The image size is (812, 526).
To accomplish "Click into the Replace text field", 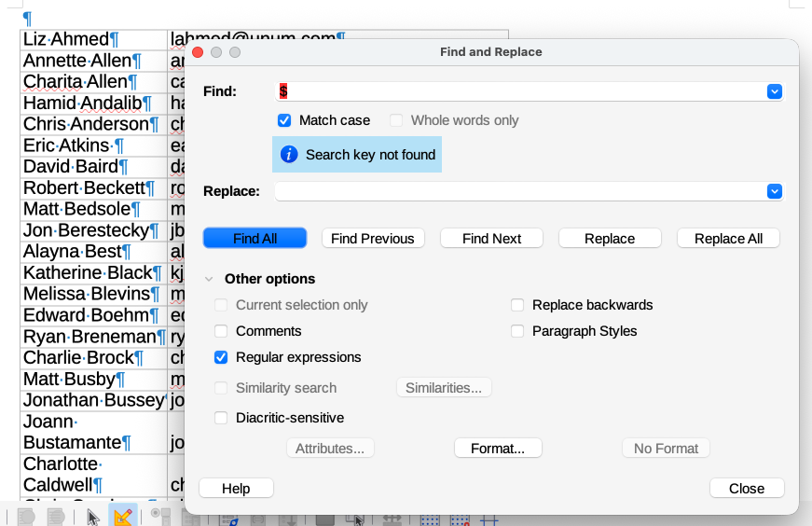I will tap(518, 191).
